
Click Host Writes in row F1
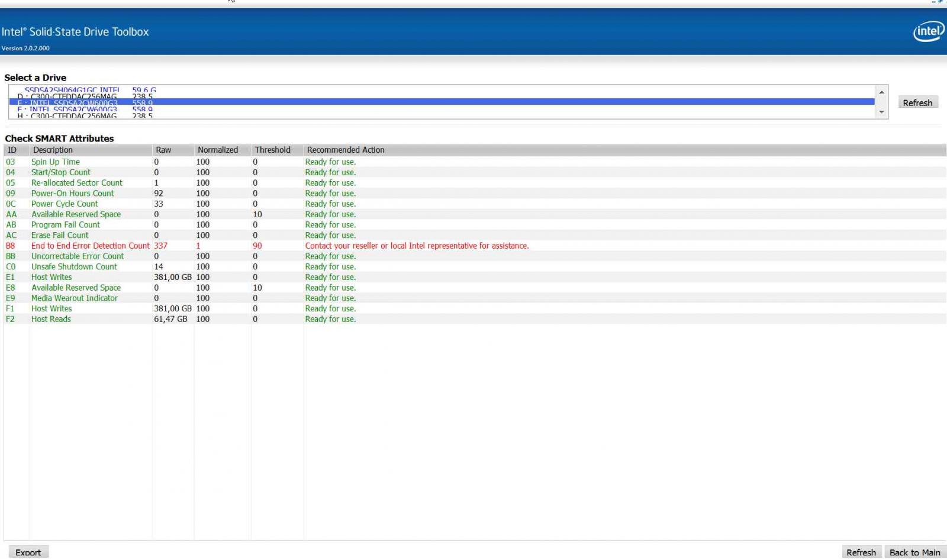coord(51,308)
